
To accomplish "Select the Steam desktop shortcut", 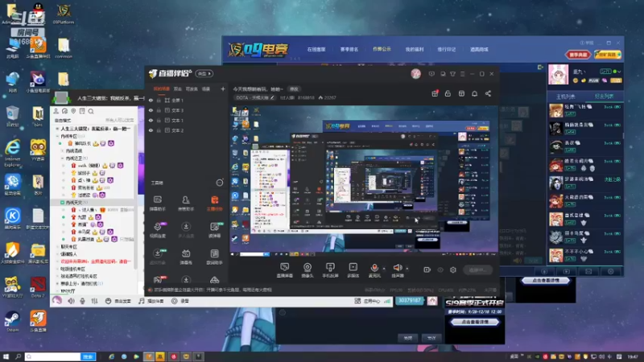I will [12, 321].
